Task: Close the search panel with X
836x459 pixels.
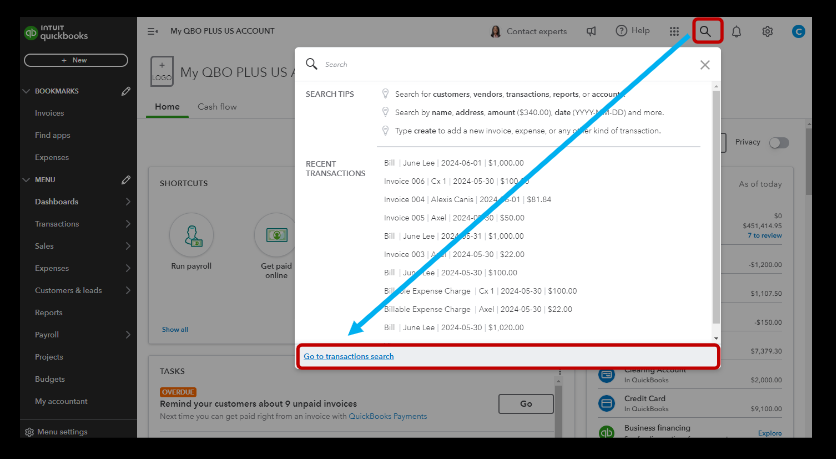Action: 705,65
